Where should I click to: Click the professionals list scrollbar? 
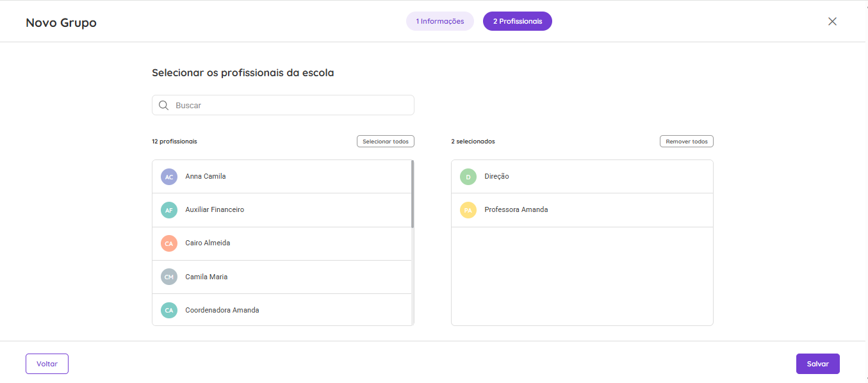(x=413, y=194)
